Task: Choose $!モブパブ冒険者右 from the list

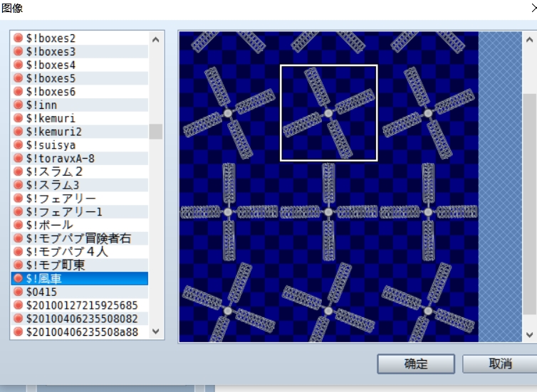Action: point(80,238)
